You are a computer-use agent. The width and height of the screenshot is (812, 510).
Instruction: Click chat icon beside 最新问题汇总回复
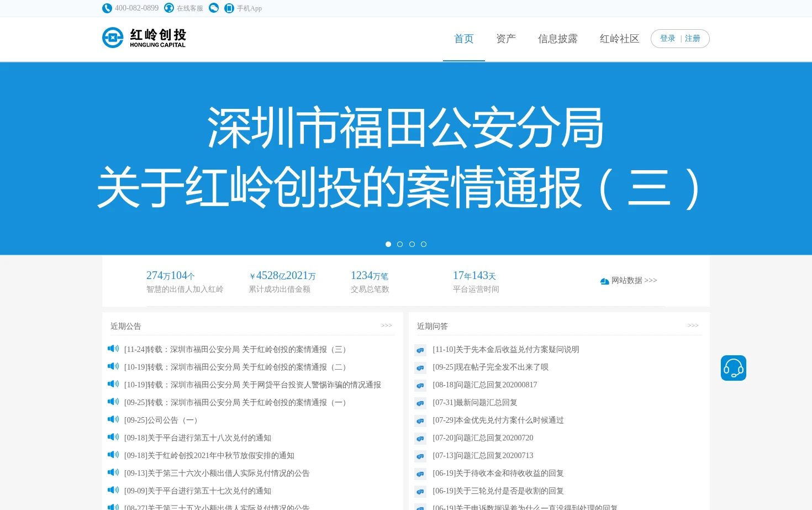(x=420, y=403)
